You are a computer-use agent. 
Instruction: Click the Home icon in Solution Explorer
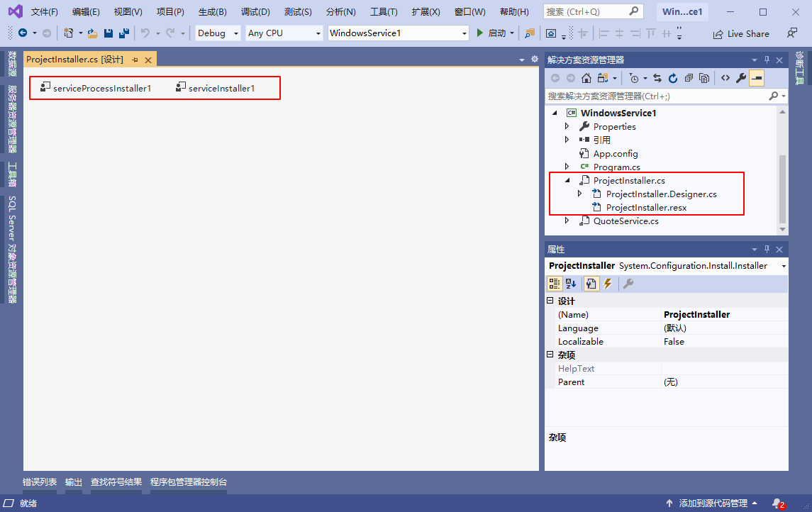coord(586,78)
